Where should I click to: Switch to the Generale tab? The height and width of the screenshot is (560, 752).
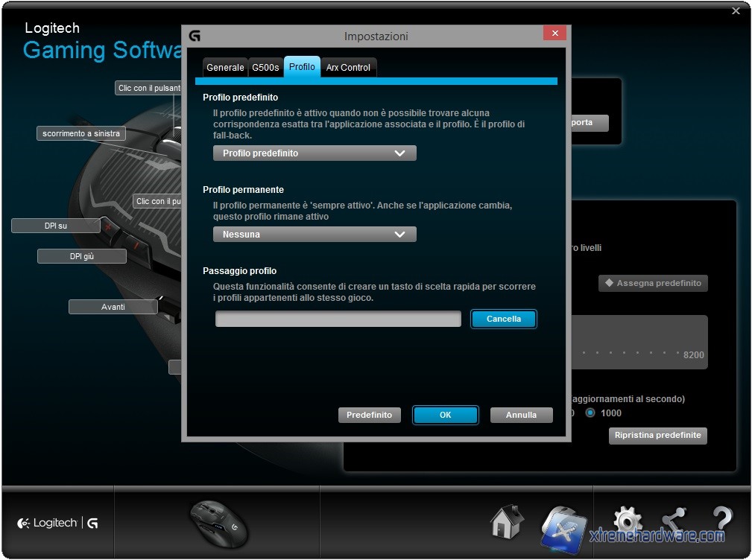point(225,68)
